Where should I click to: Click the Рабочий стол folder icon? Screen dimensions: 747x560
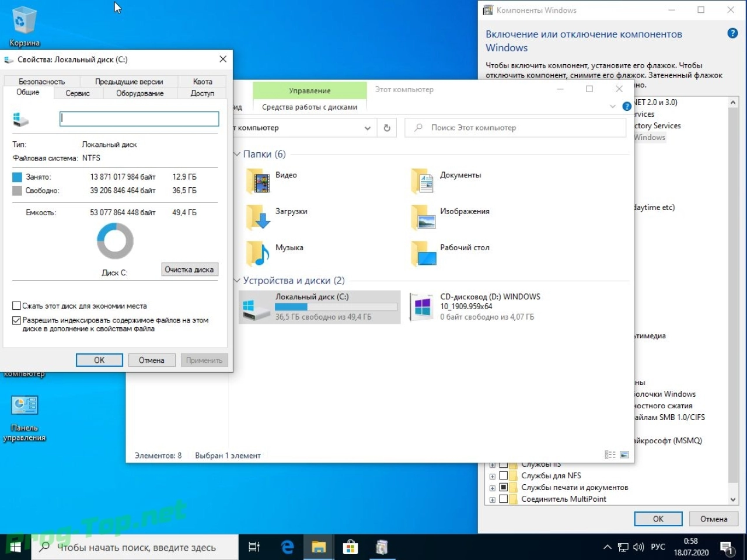coord(423,253)
